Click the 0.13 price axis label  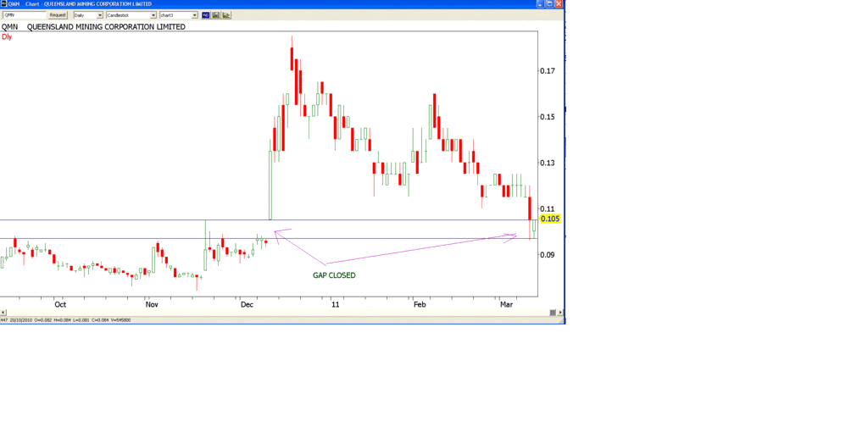pyautogui.click(x=547, y=163)
